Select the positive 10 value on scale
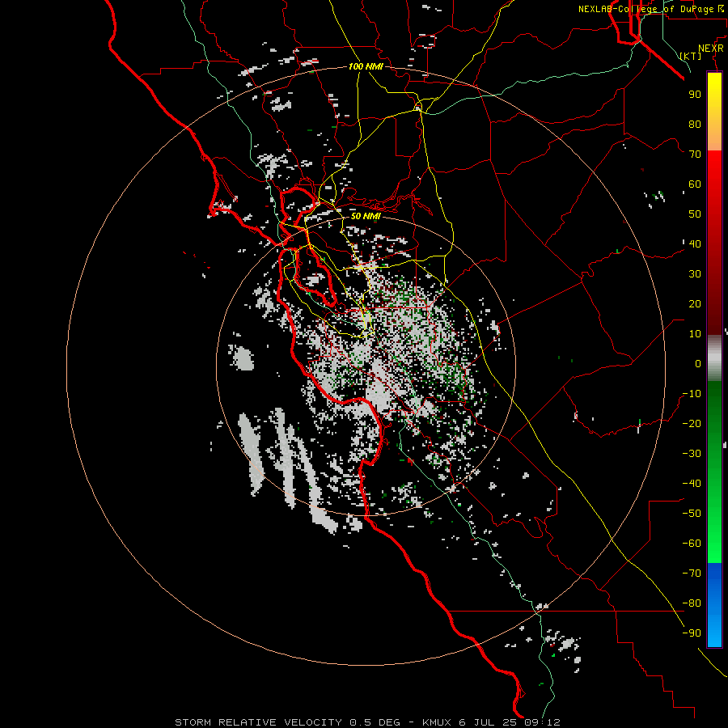Screen dimensions: 728x728 point(695,334)
